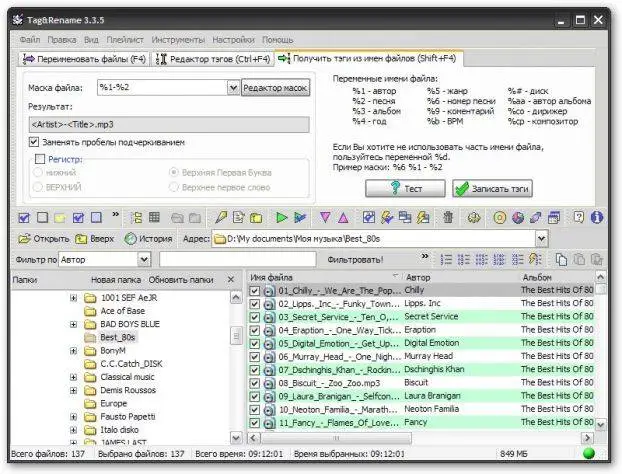Click the folder tree vertical scrollbar thumb
622x474 pixels.
pos(236,336)
